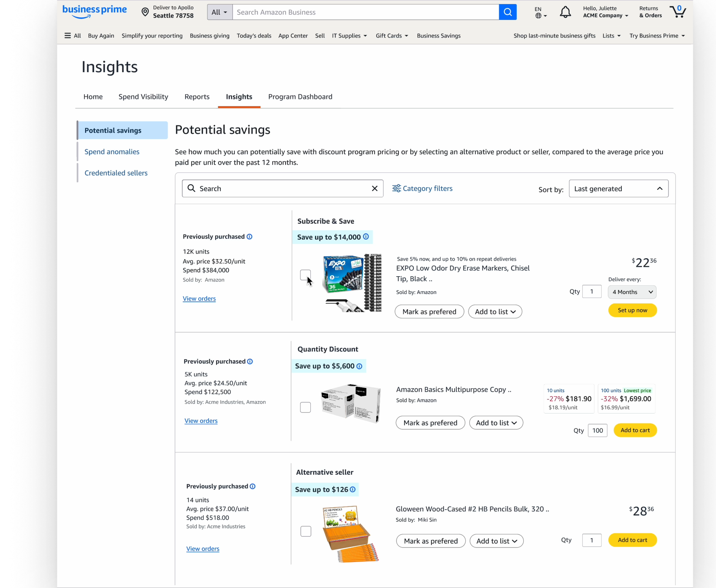Image resolution: width=716 pixels, height=588 pixels.
Task: Open the All search category dropdown
Action: coord(219,12)
